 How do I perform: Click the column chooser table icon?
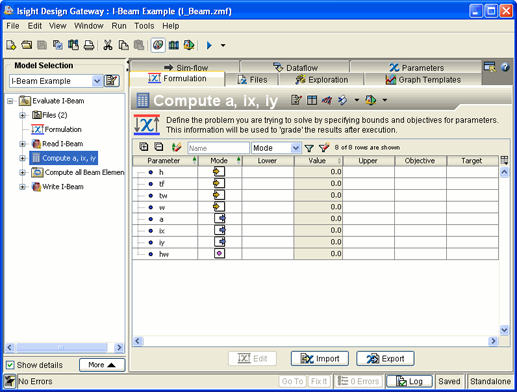504,160
